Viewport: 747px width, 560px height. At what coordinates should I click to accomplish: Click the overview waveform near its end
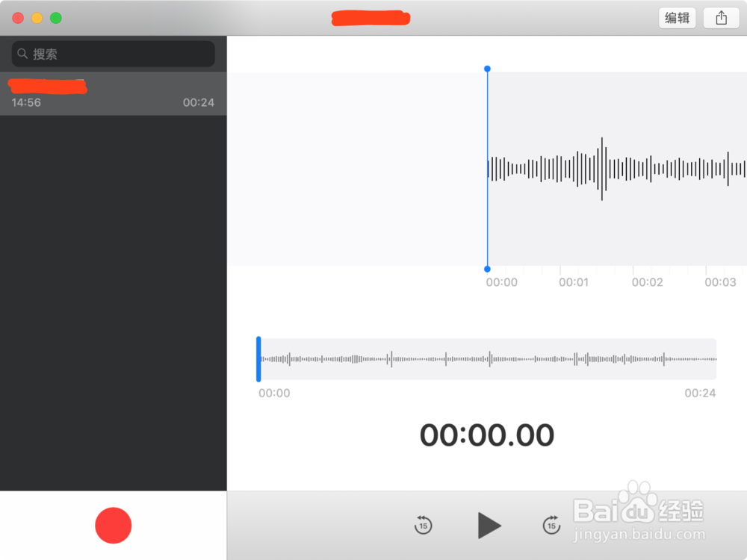point(695,359)
